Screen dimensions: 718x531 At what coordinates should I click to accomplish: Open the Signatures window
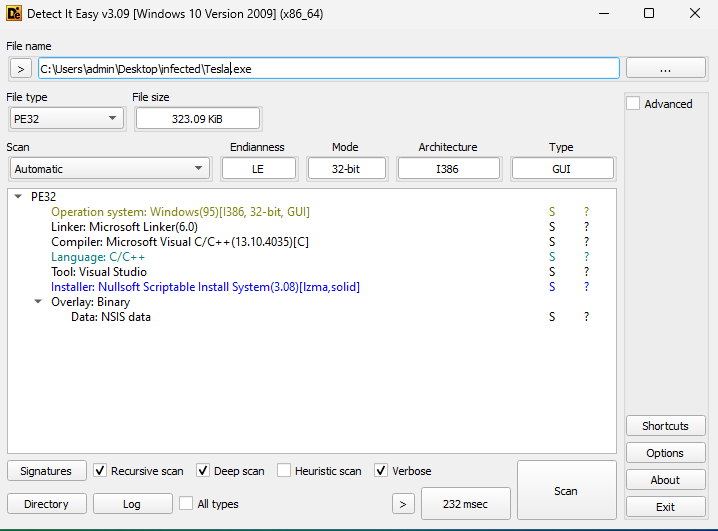(x=46, y=471)
